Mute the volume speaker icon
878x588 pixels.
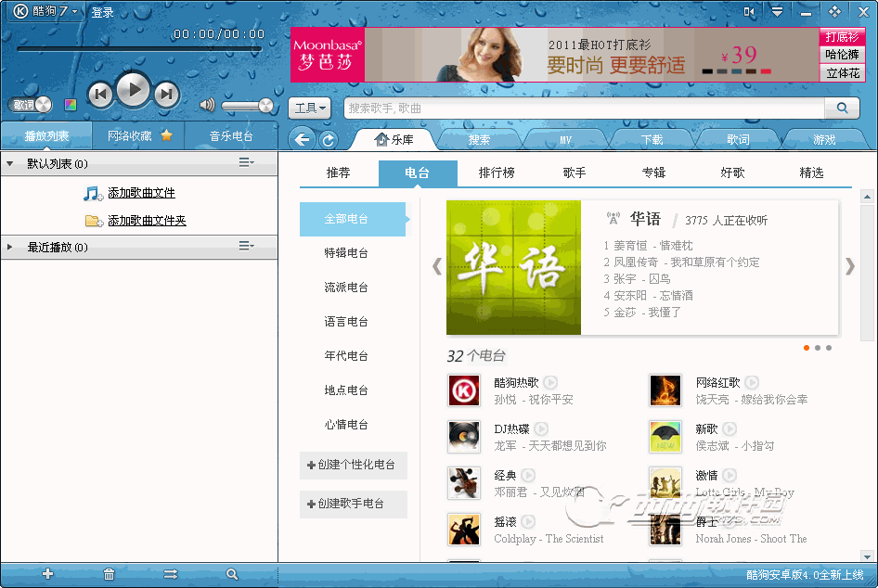(x=207, y=105)
